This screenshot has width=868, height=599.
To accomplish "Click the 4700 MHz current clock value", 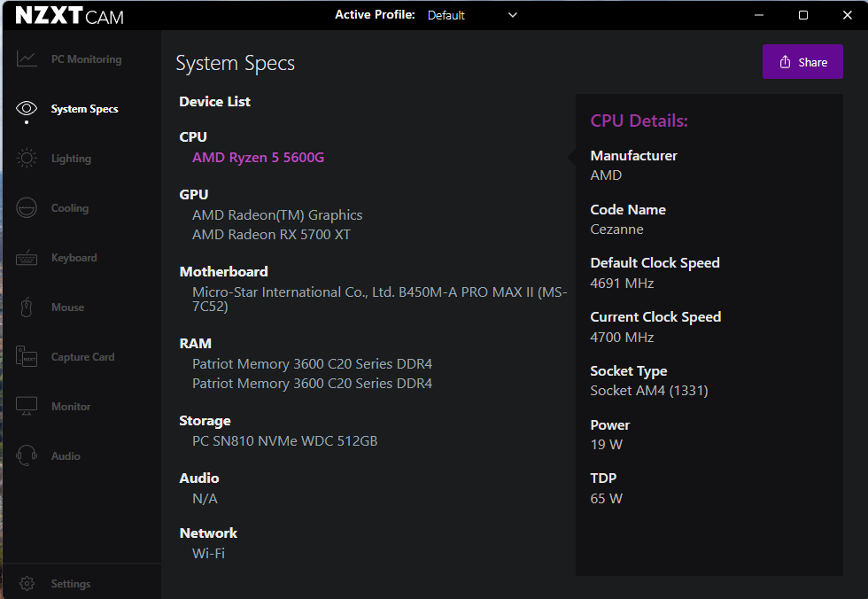I will [x=622, y=338].
